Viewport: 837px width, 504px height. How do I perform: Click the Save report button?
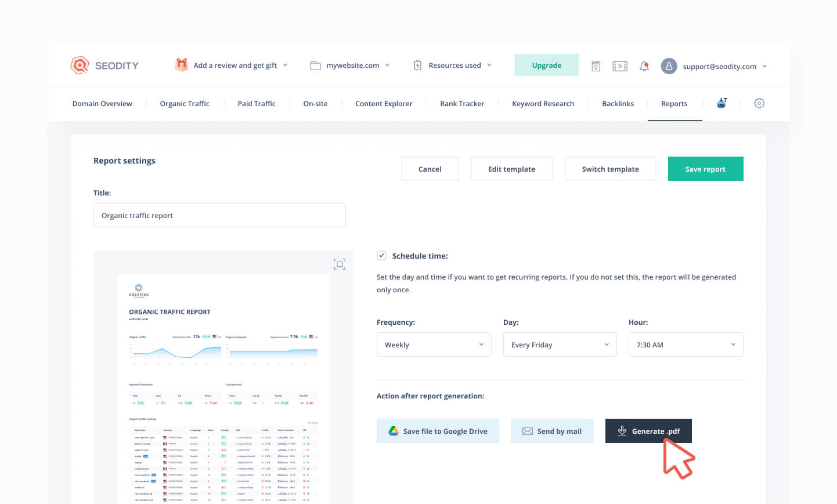706,169
